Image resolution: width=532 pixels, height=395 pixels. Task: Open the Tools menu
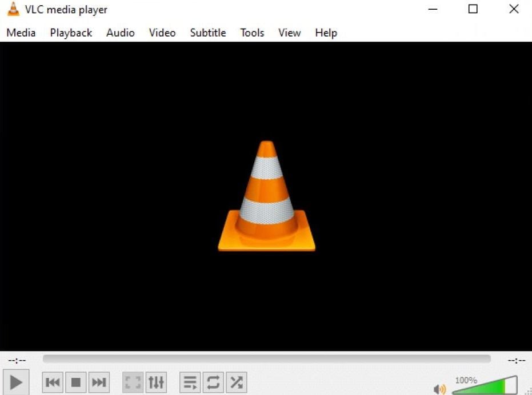[x=252, y=33]
